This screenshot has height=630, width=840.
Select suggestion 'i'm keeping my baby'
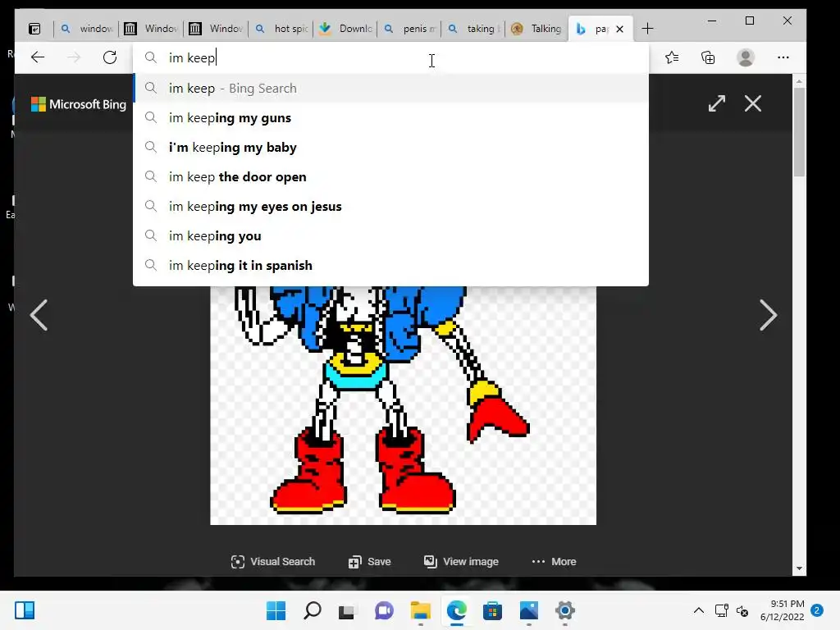(391, 148)
